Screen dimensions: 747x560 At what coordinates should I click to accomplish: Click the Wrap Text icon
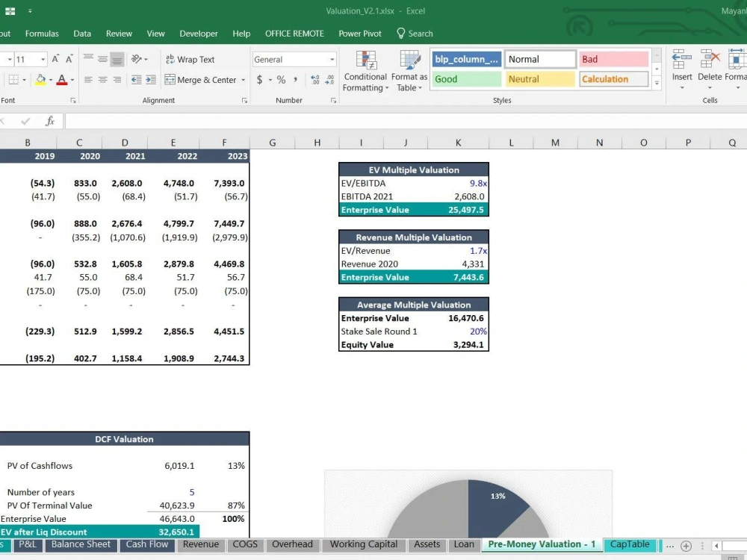pos(170,59)
